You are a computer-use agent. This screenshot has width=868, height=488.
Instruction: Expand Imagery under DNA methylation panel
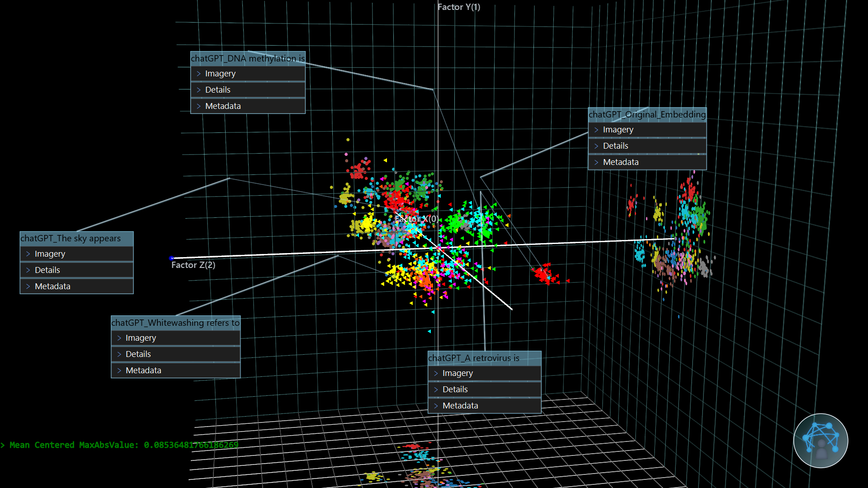[x=220, y=74]
